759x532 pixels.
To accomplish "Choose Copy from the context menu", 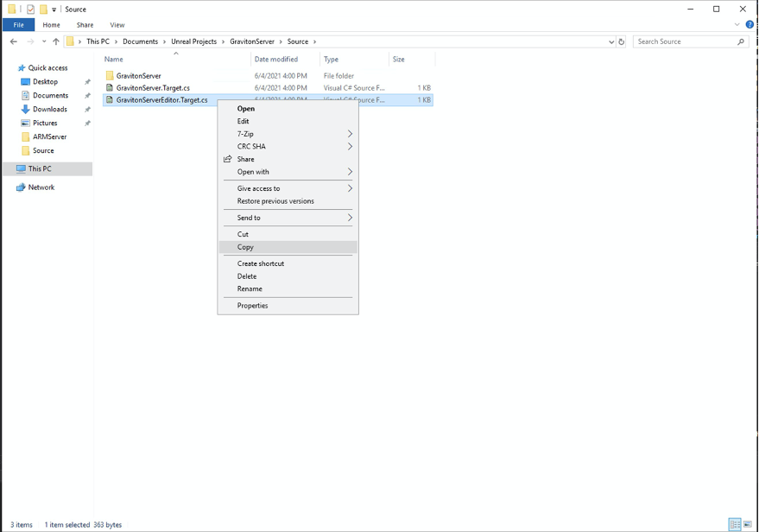I will 245,247.
